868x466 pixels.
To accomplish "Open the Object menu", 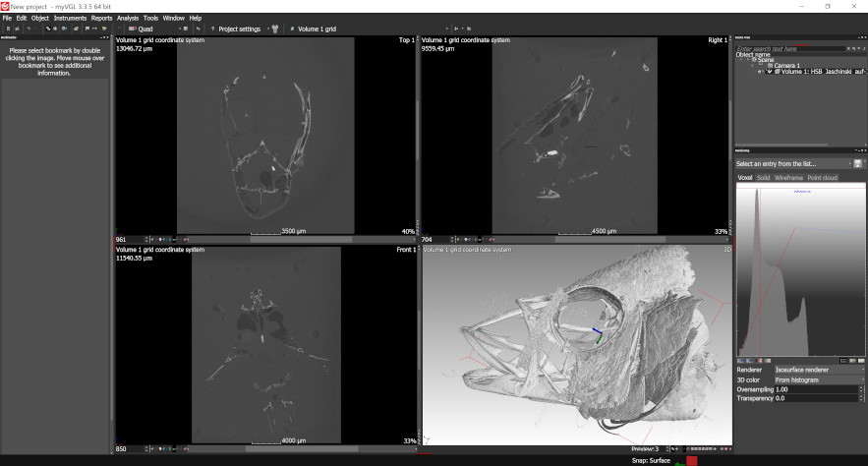I will point(40,18).
